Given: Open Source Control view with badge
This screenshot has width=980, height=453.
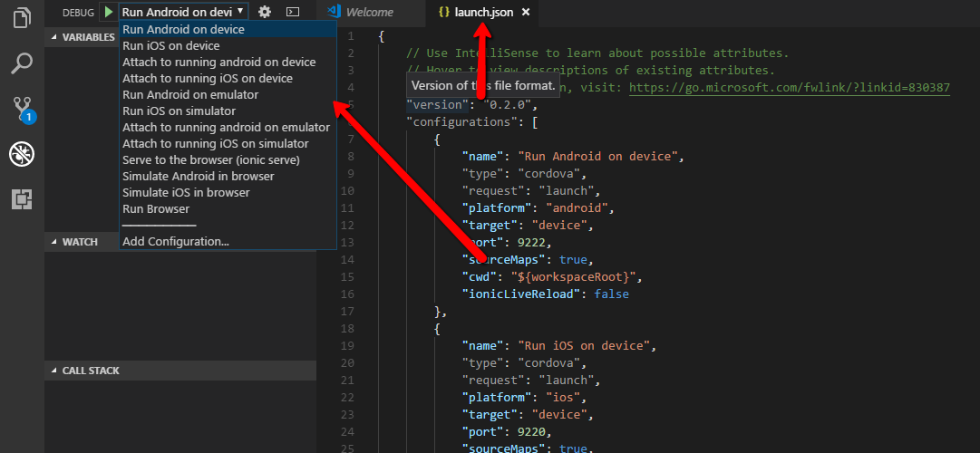Looking at the screenshot, I should pos(22,109).
